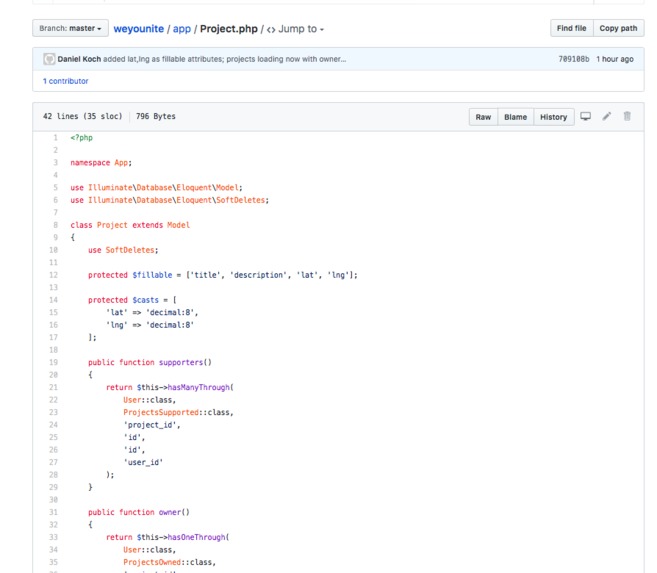This screenshot has width=657, height=573.
Task: Open the Branch: master dropdown
Action: (70, 28)
